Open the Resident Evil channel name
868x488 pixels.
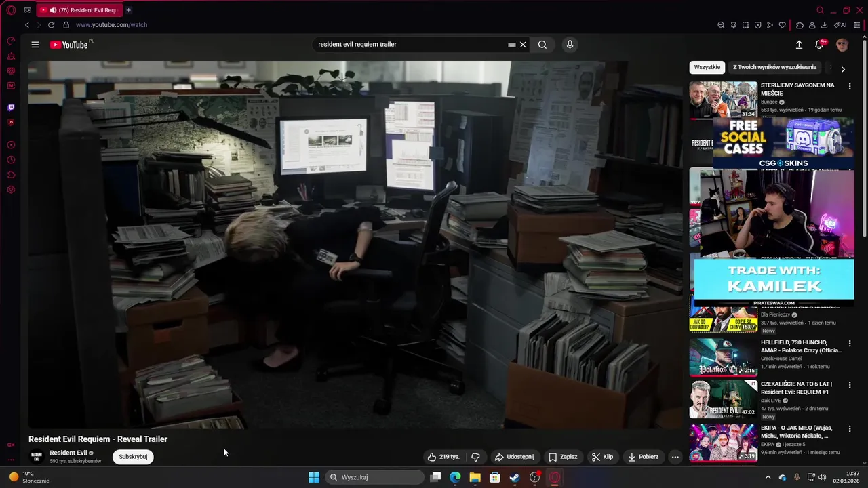[68, 453]
